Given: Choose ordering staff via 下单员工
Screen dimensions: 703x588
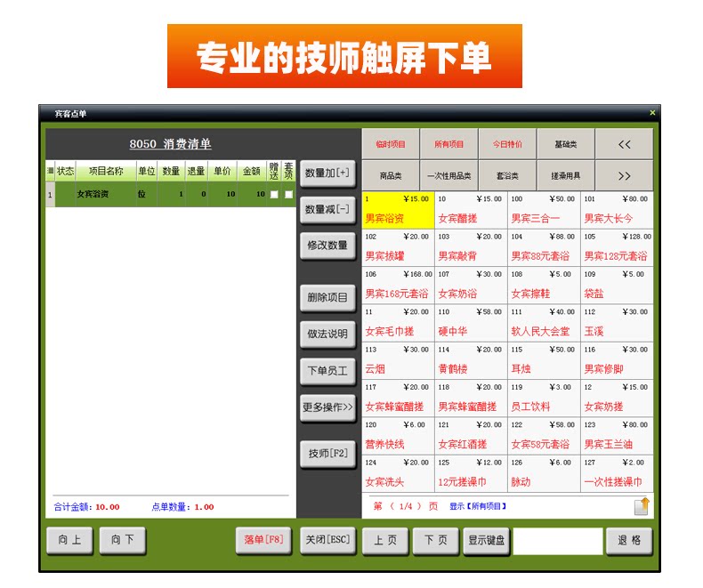Looking at the screenshot, I should 327,371.
